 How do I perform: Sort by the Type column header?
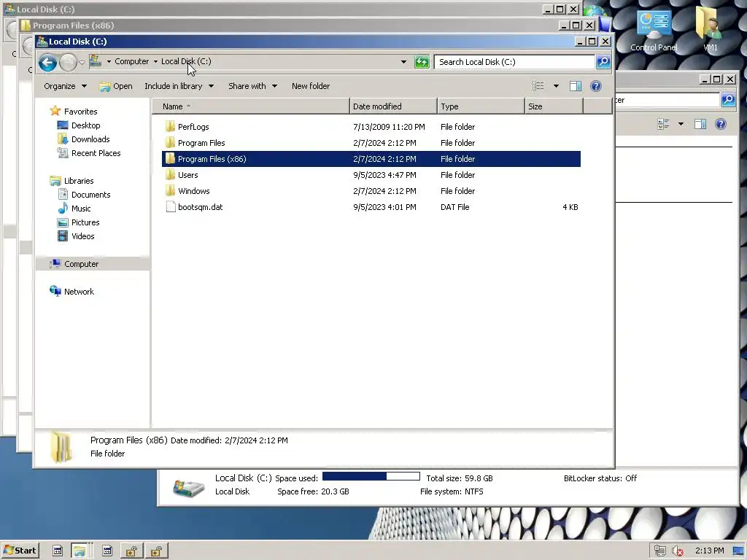(x=481, y=106)
